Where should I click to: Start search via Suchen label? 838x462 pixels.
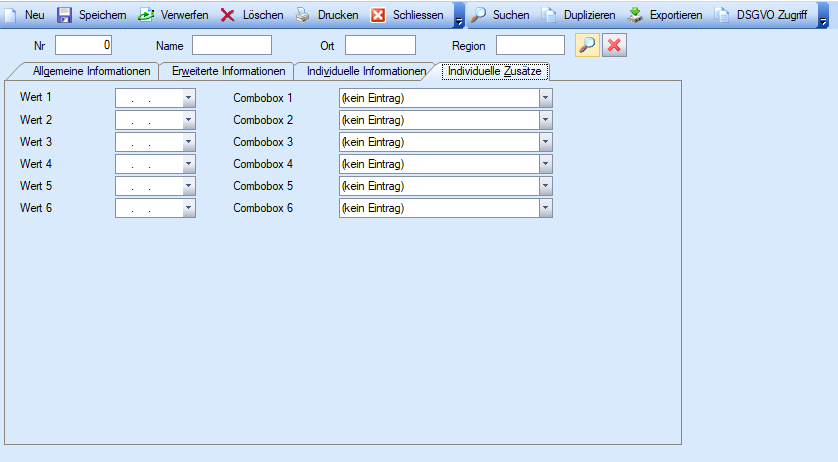[511, 15]
